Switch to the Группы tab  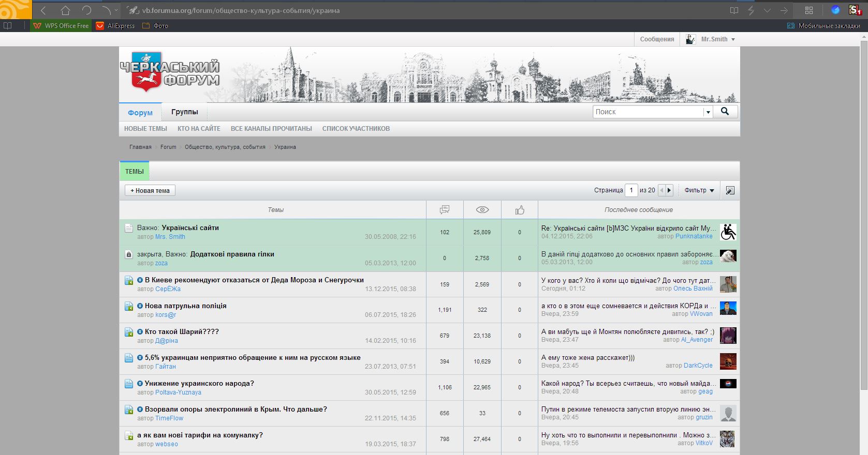tap(185, 112)
